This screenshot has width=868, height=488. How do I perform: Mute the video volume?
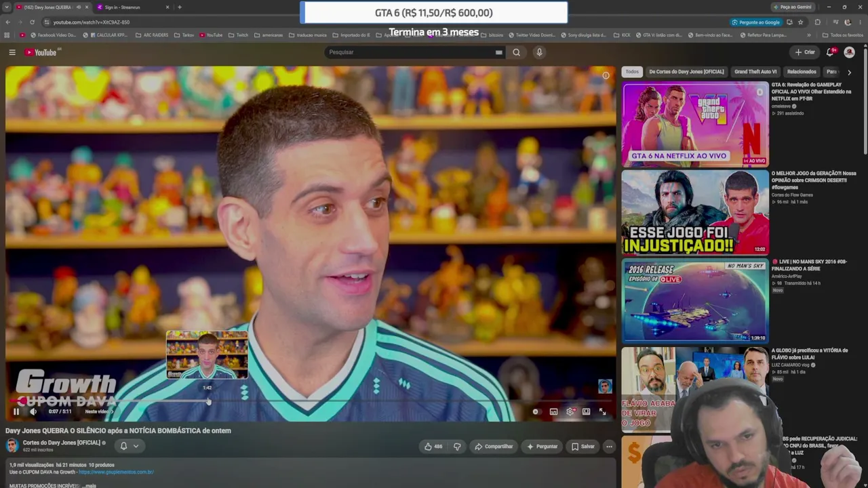coord(33,411)
